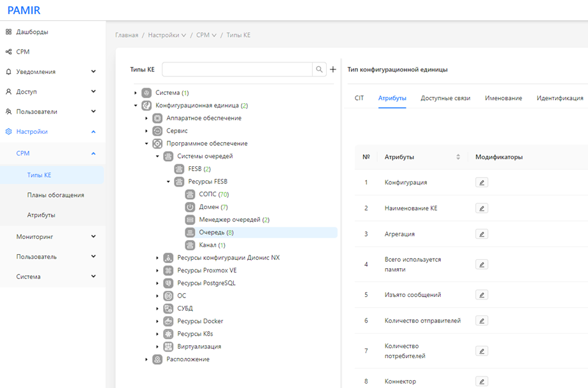Screen dimensions: 588x388
Task: Click the Ресурсы K8s icon
Action: tap(168, 334)
